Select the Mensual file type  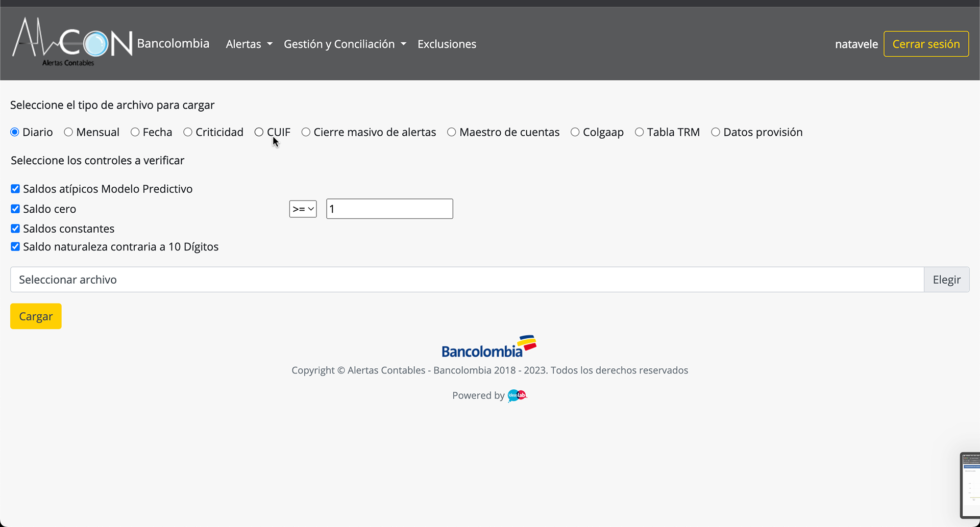click(68, 132)
